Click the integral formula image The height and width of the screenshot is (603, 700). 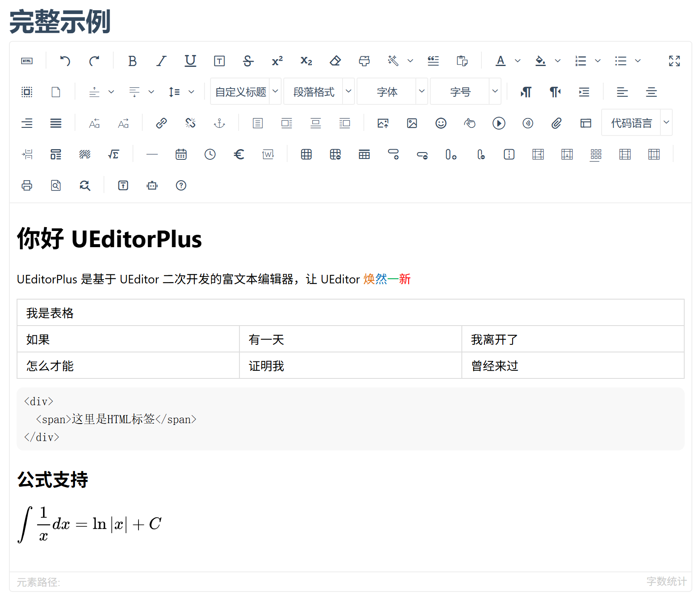tap(89, 524)
